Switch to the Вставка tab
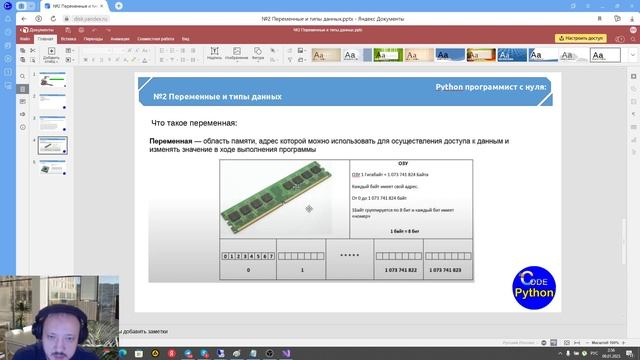 click(69, 39)
